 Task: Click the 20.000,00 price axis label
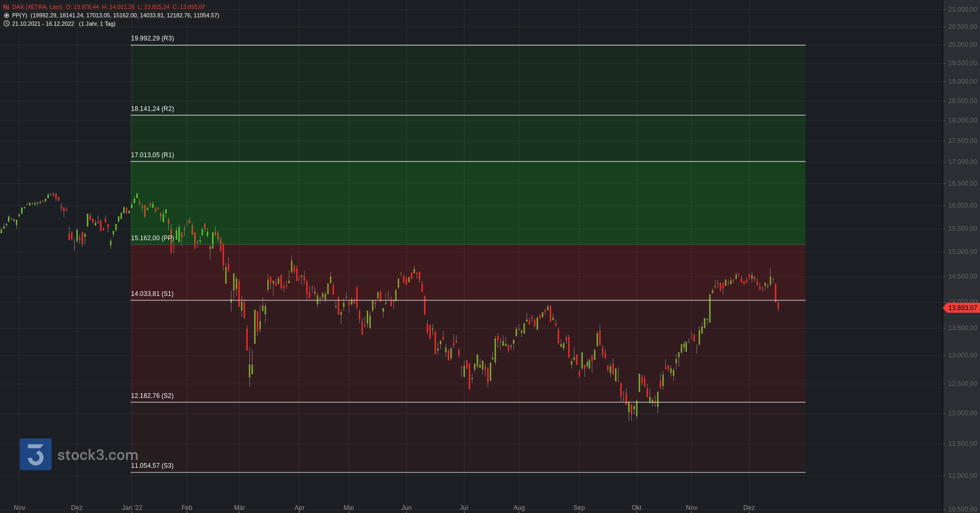962,45
